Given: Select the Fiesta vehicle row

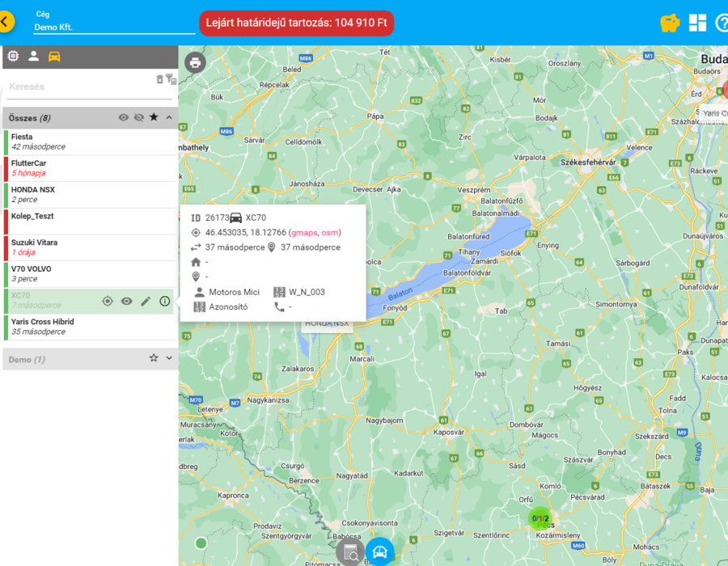Looking at the screenshot, I should tap(91, 142).
